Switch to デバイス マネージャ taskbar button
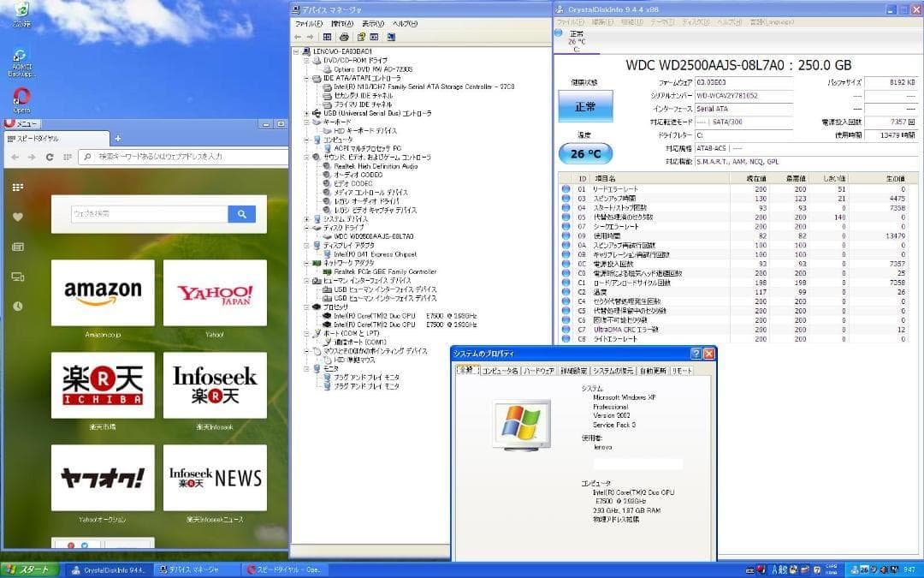The width and height of the screenshot is (924, 578). click(196, 569)
